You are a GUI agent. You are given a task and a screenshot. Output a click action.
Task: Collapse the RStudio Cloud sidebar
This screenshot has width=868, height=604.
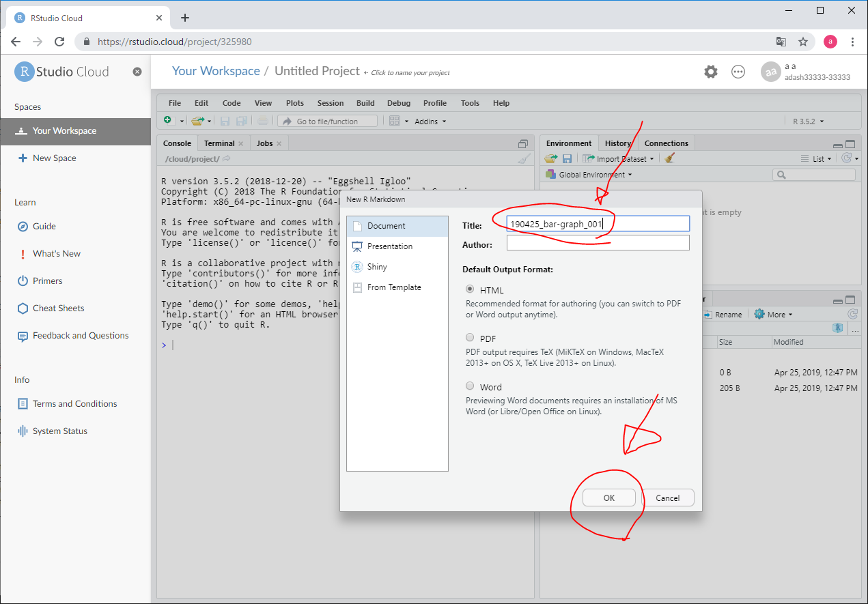(137, 72)
